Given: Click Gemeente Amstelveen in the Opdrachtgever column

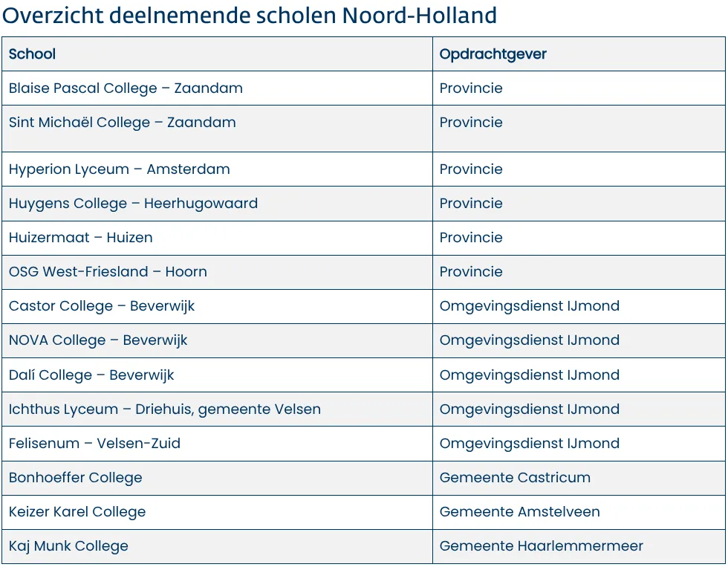Looking at the screenshot, I should point(519,512).
